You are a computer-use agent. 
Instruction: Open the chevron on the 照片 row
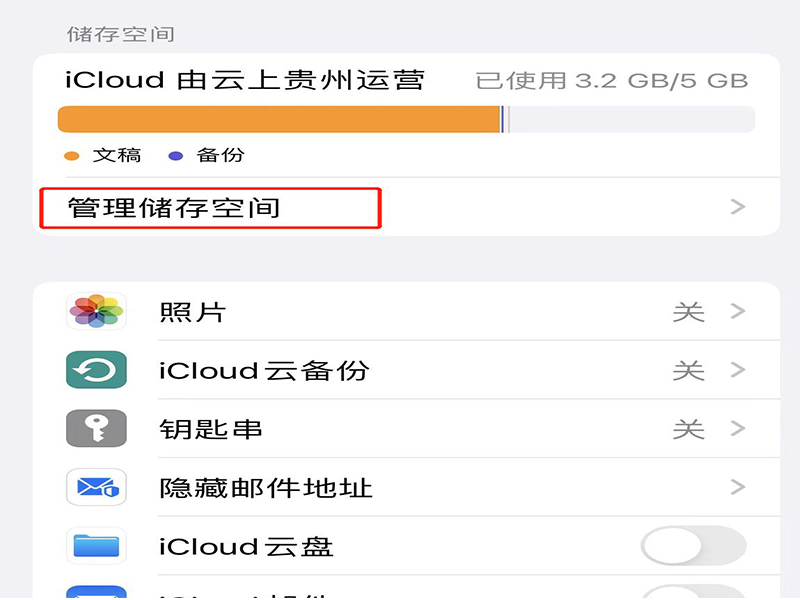tap(738, 311)
